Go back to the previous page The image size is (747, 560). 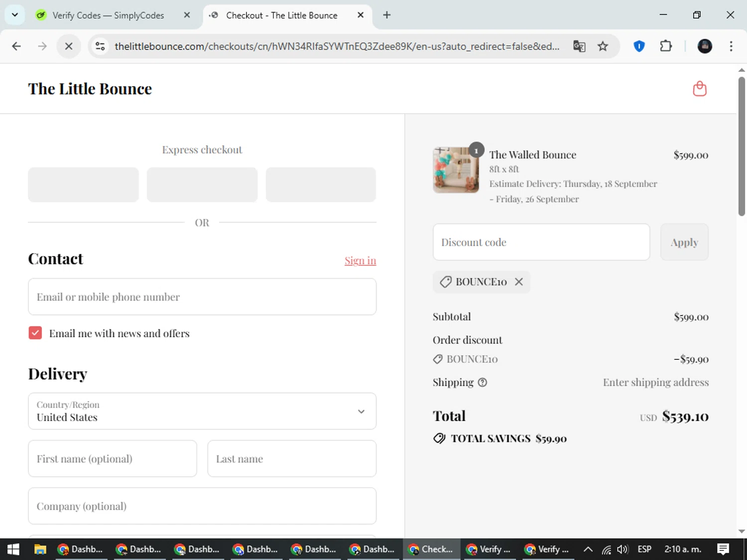(16, 46)
